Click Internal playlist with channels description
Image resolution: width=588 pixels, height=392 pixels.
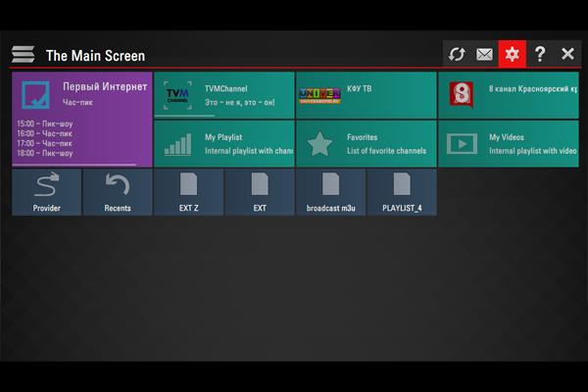[249, 151]
